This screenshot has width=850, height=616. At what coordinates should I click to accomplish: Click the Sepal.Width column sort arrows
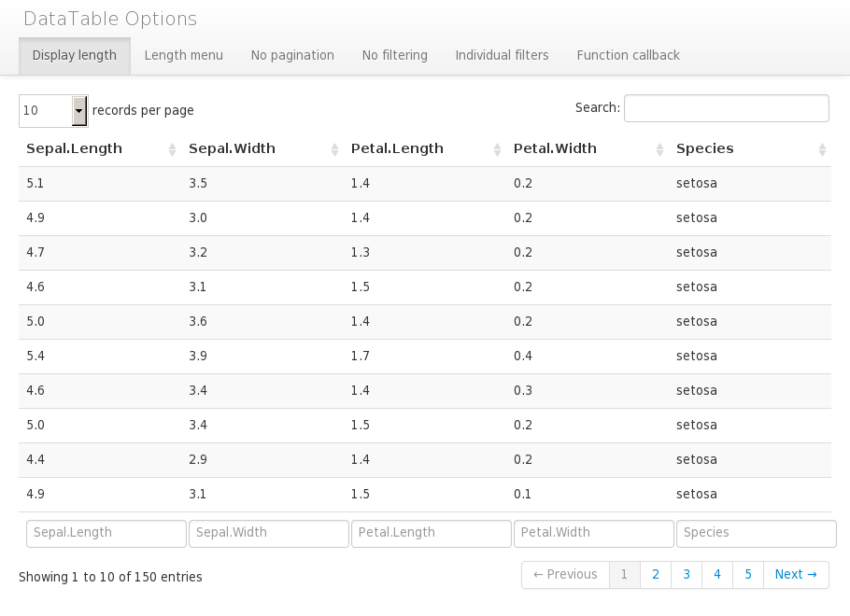[334, 149]
